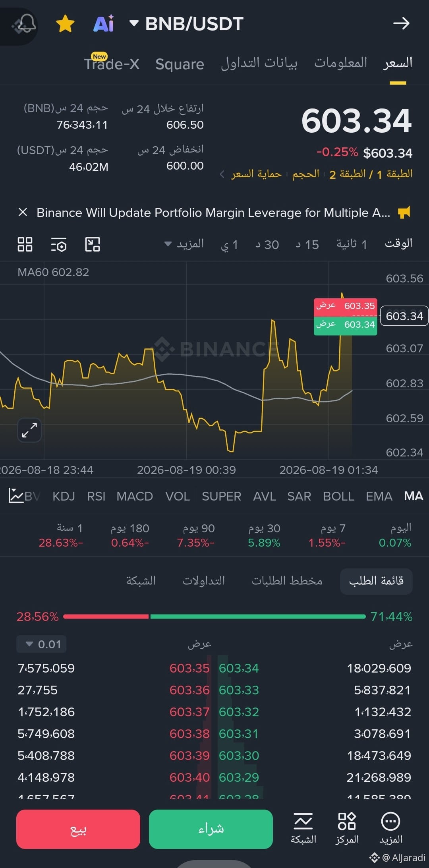429x868 pixels.
Task: Tap the chart picture-in-picture icon
Action: point(93,244)
